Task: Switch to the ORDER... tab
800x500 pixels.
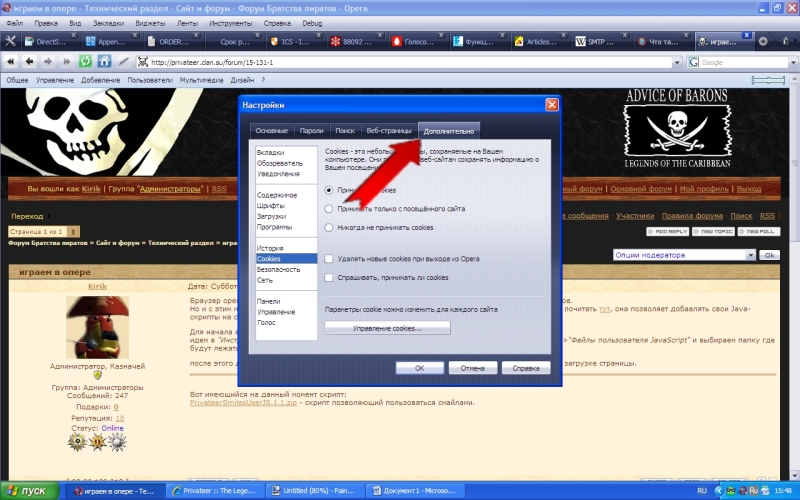Action: tap(172, 42)
